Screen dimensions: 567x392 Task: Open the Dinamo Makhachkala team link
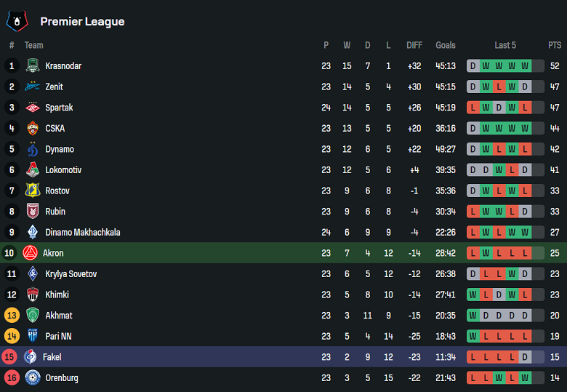pos(82,233)
